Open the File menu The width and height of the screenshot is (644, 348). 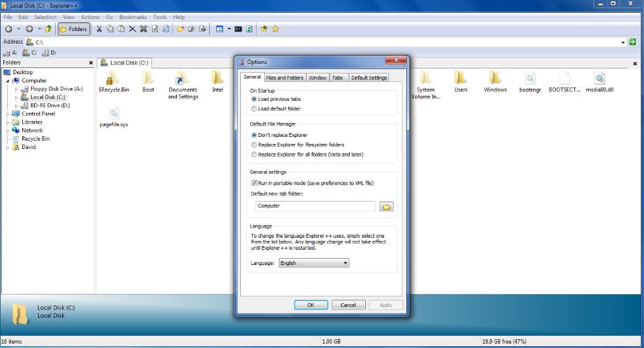[x=8, y=17]
